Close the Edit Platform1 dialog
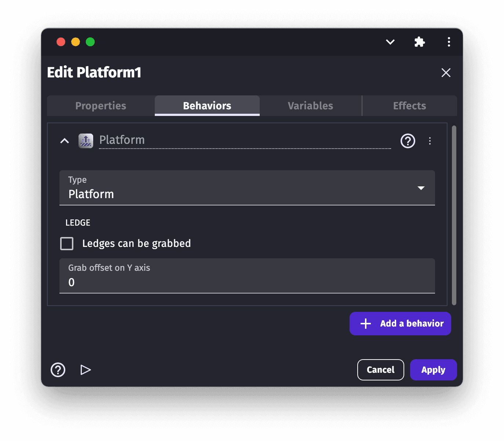Screen dimensions: 504x441 click(x=446, y=73)
